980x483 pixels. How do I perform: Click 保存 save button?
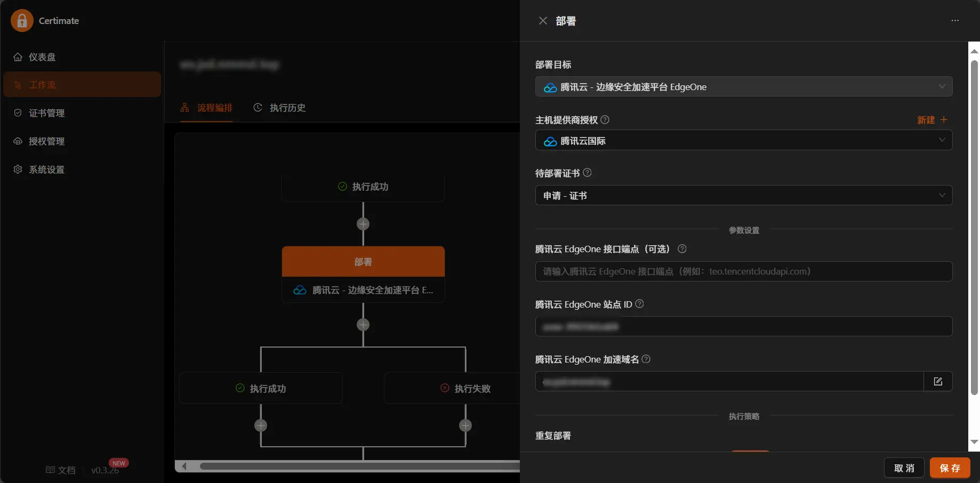(950, 468)
